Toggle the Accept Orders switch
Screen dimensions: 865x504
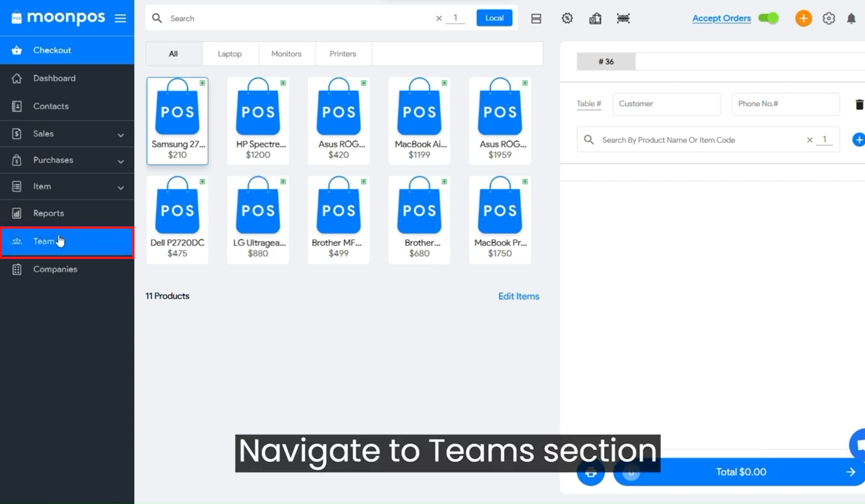(x=768, y=18)
